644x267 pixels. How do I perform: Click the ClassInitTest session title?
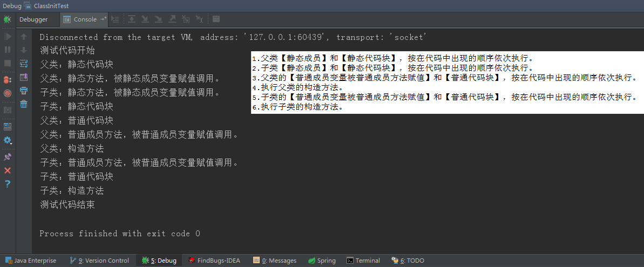51,6
